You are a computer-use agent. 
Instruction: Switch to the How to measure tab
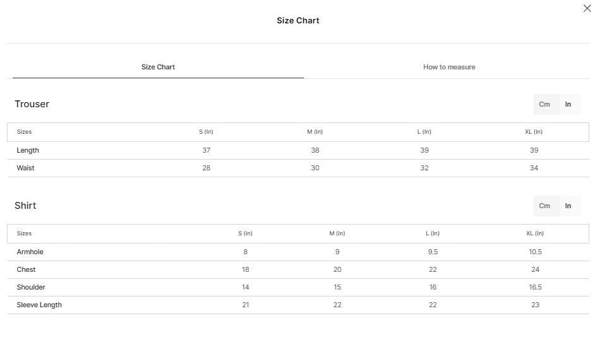pyautogui.click(x=449, y=67)
